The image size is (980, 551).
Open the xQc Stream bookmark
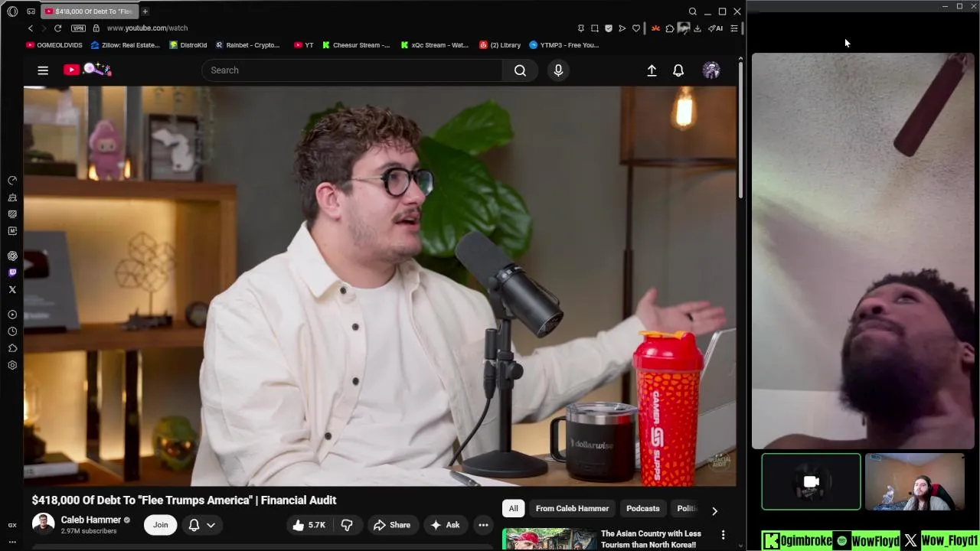pos(435,45)
